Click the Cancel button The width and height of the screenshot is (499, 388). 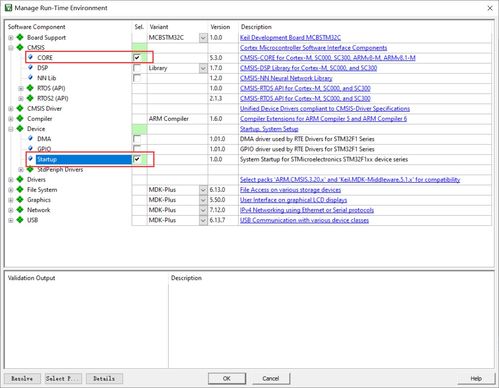point(270,378)
